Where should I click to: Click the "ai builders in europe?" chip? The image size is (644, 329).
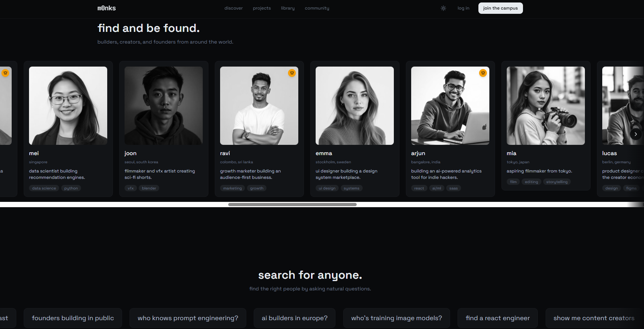[x=294, y=318]
